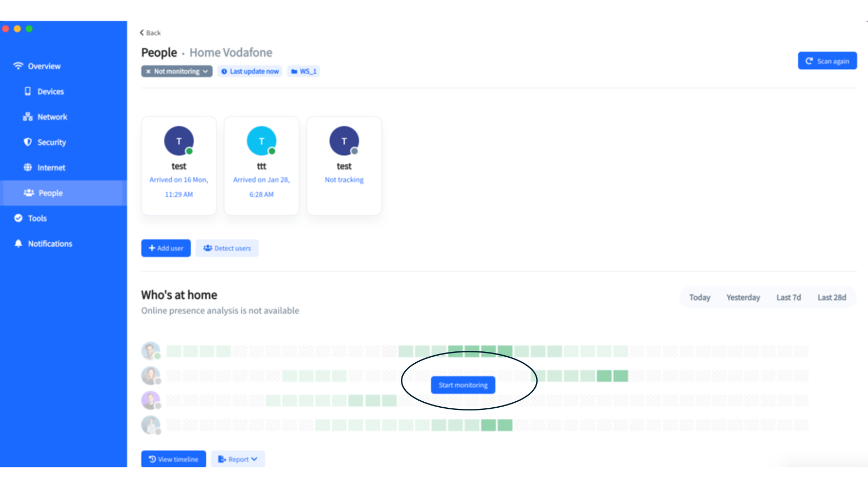The image size is (868, 488).
Task: Click Detect users button
Action: (227, 248)
